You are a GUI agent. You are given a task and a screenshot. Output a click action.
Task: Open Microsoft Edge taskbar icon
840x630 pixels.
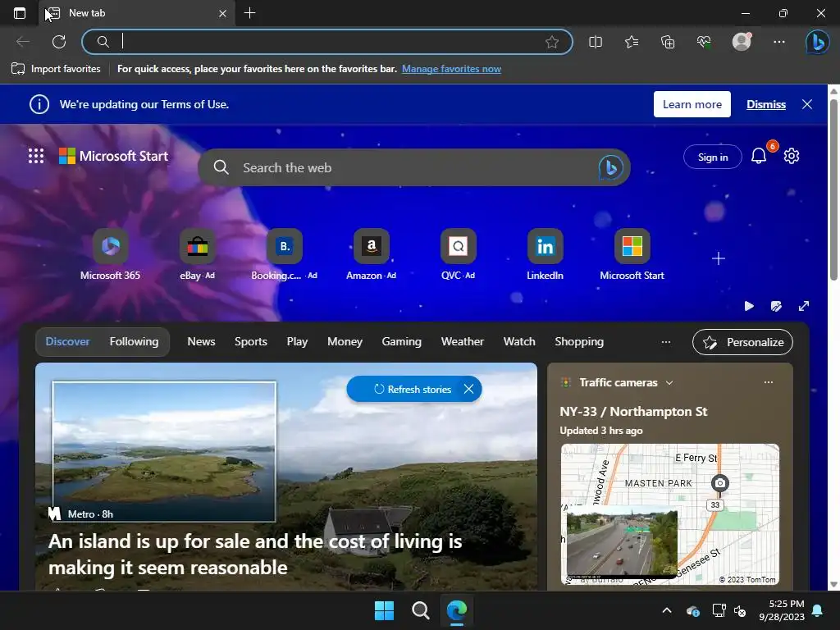point(457,610)
